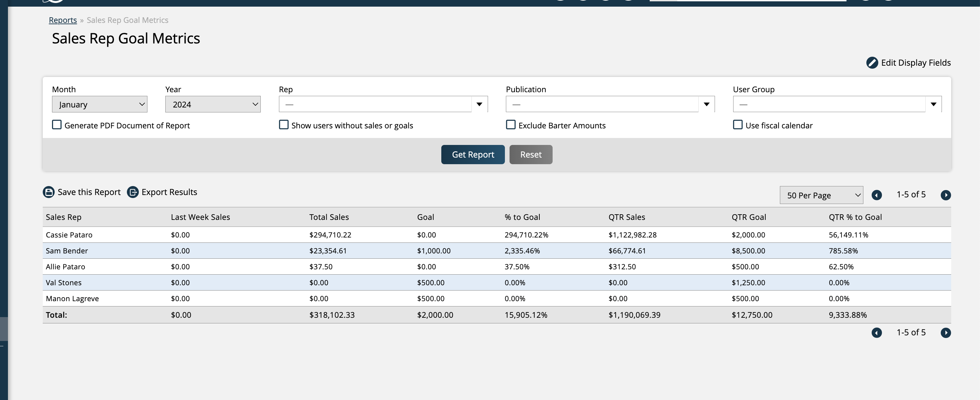Click the $1,190,069.39 total QTR sales
The image size is (980, 400).
[x=634, y=315]
